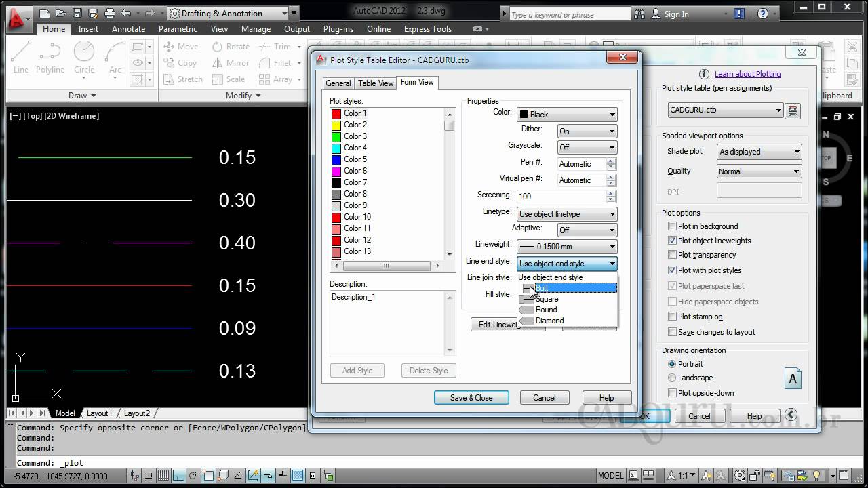The image size is (868, 488).
Task: Switch to the Layout1 tab
Action: pyautogui.click(x=99, y=413)
